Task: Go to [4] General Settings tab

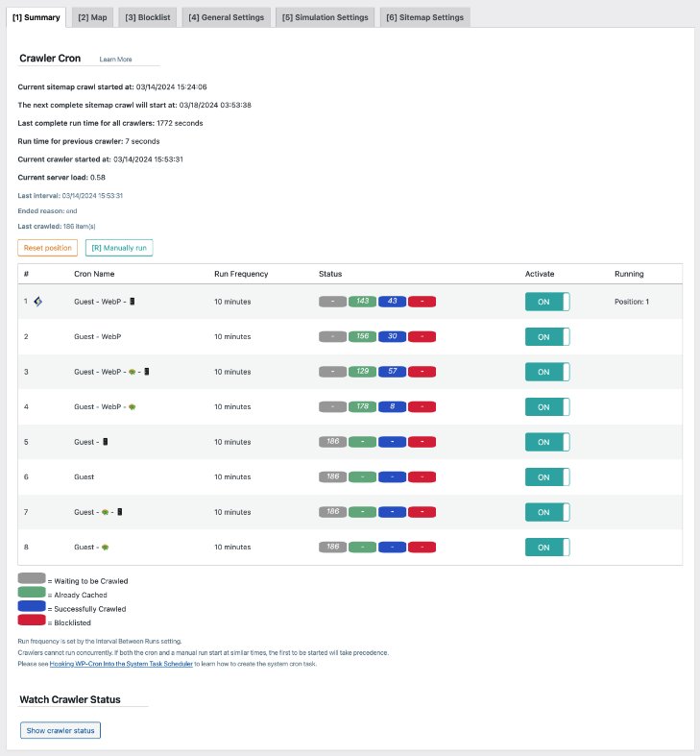Action: (226, 17)
